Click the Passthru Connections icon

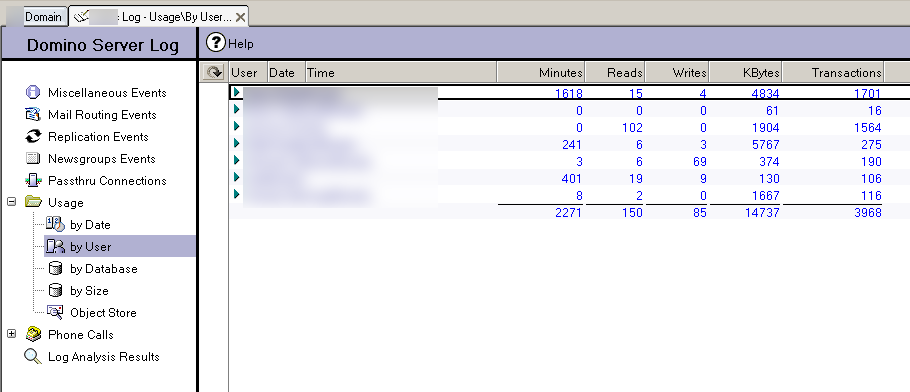(x=34, y=181)
